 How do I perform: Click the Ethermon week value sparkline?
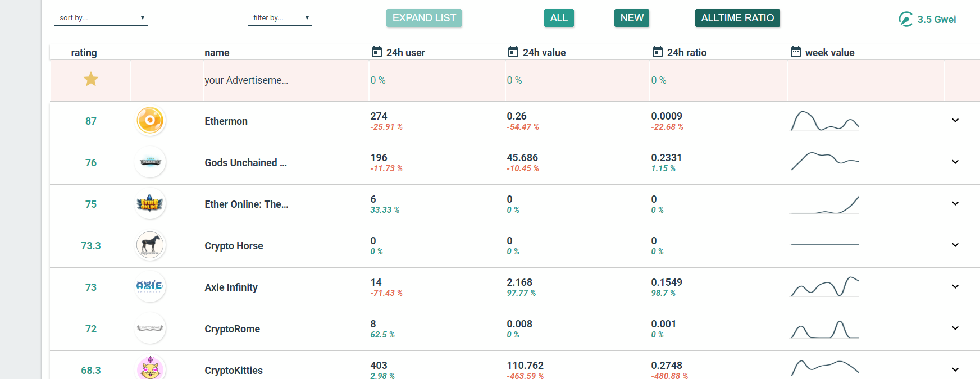point(825,121)
